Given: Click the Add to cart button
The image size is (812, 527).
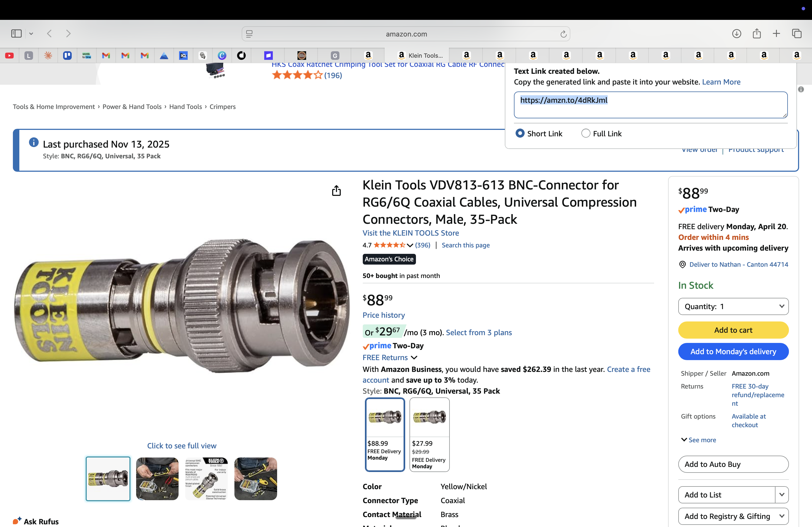Looking at the screenshot, I should point(733,330).
